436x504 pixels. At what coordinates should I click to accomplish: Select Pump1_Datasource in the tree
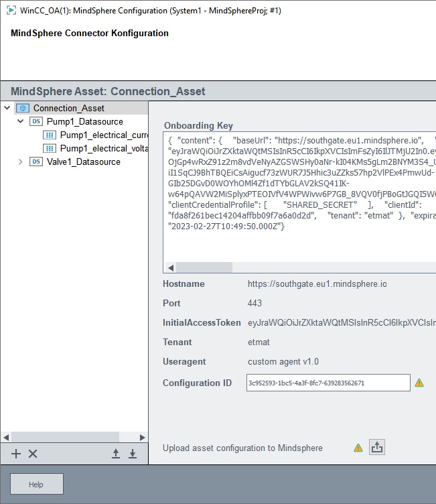pos(85,121)
